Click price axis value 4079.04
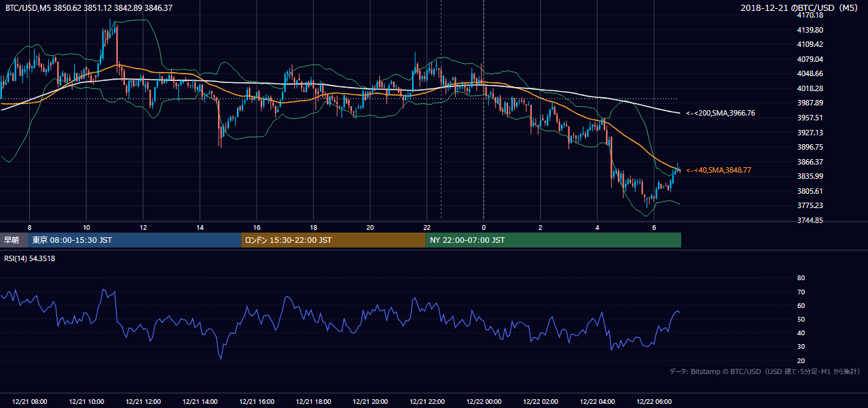Viewport: 868px width, 408px height. [810, 59]
